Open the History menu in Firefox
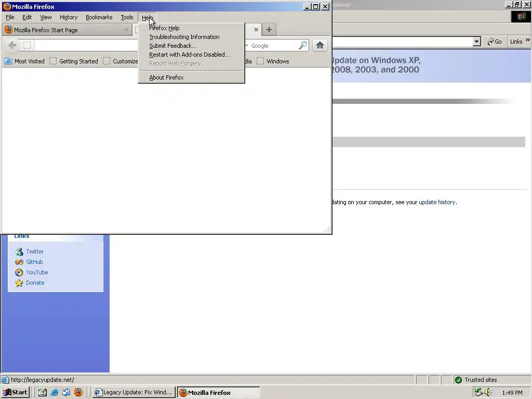Viewport: 532px width, 399px height. click(x=69, y=17)
